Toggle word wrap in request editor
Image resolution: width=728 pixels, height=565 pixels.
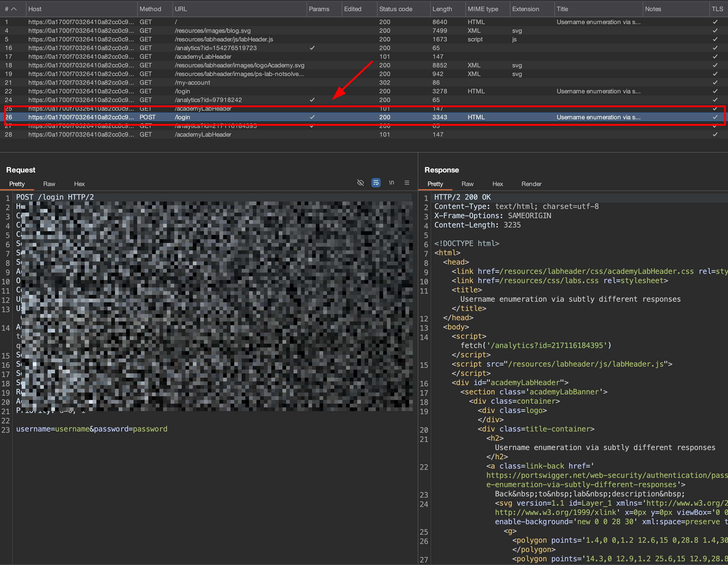[x=376, y=183]
